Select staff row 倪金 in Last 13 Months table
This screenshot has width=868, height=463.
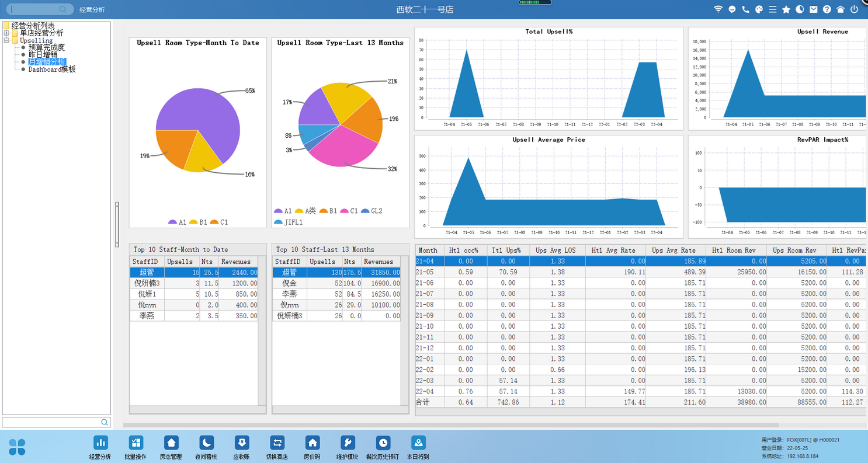(x=336, y=283)
